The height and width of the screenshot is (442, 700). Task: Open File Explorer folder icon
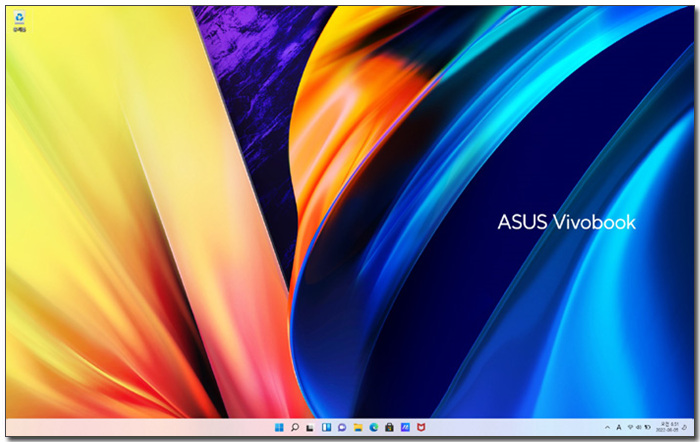pos(358,427)
